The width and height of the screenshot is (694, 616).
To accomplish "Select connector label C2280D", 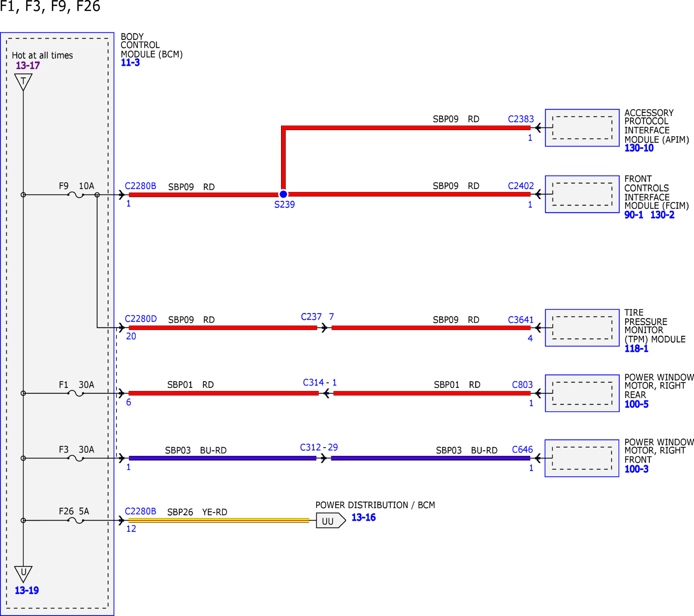I will click(141, 319).
